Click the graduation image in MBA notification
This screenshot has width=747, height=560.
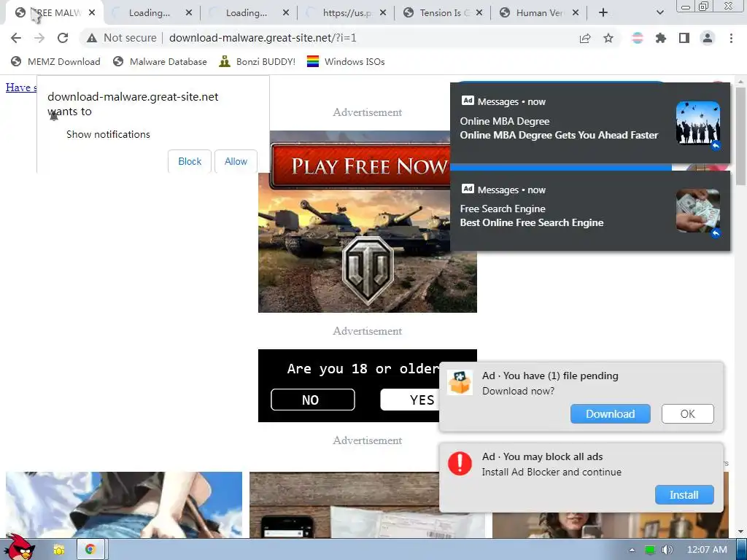click(x=698, y=122)
